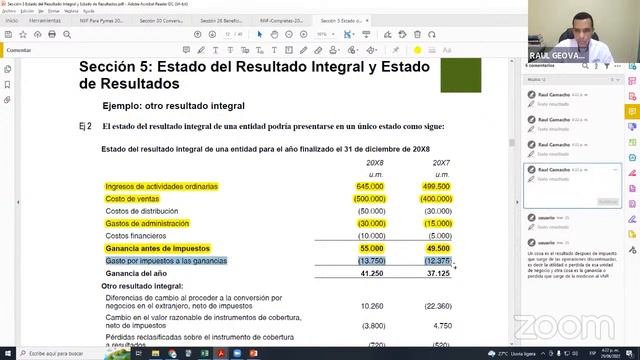Collapse the right comments pane arrow
640x360 pixels.
pos(517,202)
